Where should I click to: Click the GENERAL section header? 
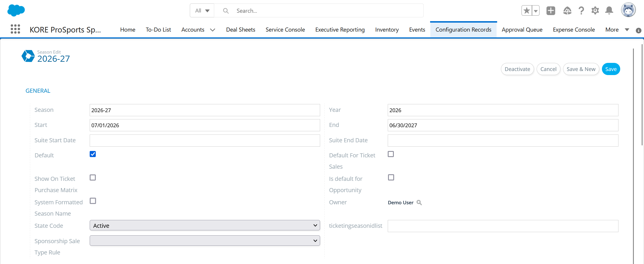pos(38,91)
